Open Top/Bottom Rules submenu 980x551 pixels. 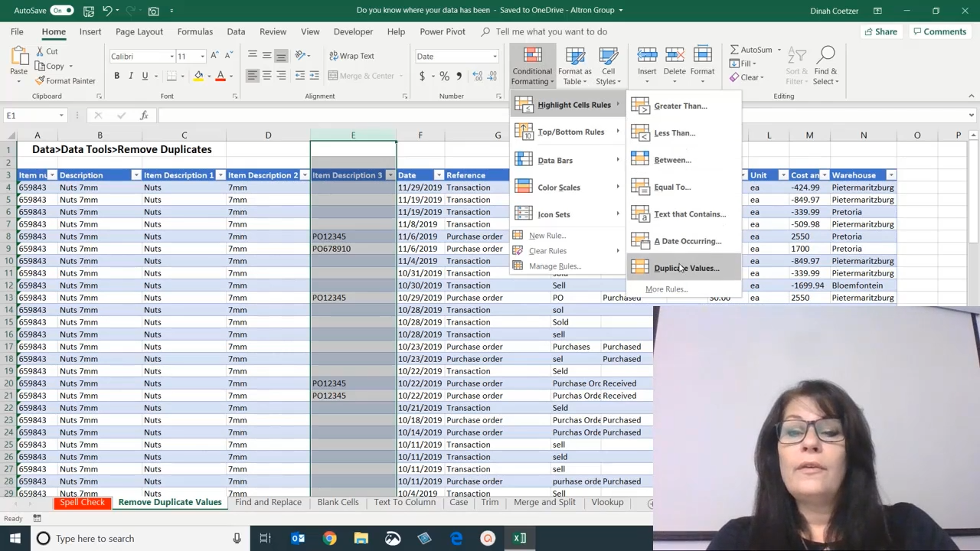click(x=567, y=132)
